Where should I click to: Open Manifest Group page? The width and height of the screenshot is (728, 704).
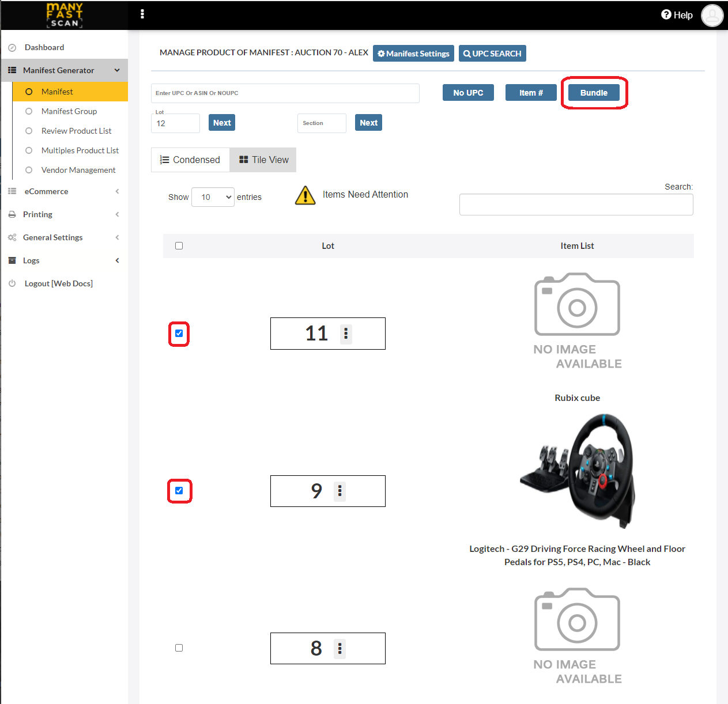click(69, 111)
